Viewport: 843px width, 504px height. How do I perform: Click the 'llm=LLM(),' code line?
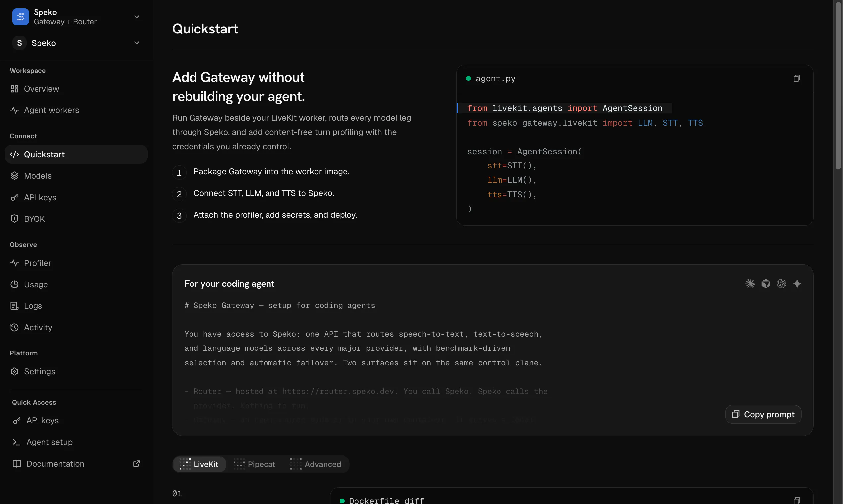pos(511,180)
